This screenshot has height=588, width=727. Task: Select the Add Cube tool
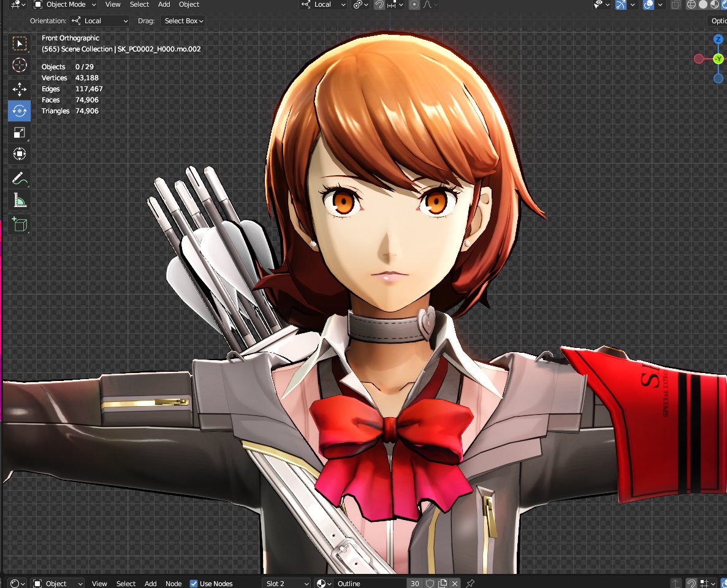[x=19, y=224]
